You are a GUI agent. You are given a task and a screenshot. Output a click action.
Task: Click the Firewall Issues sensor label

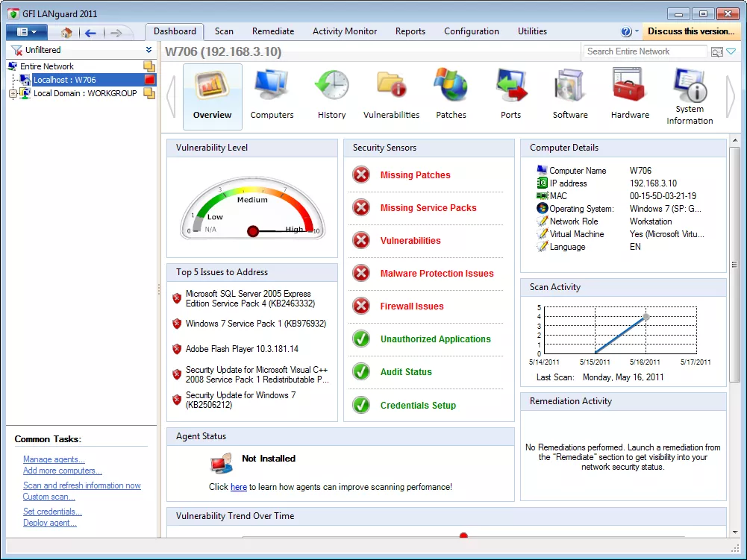click(412, 306)
